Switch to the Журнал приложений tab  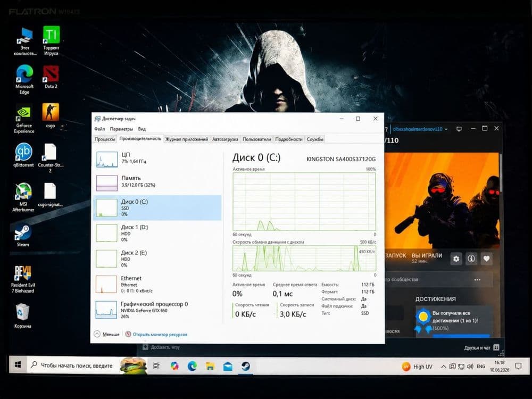187,139
